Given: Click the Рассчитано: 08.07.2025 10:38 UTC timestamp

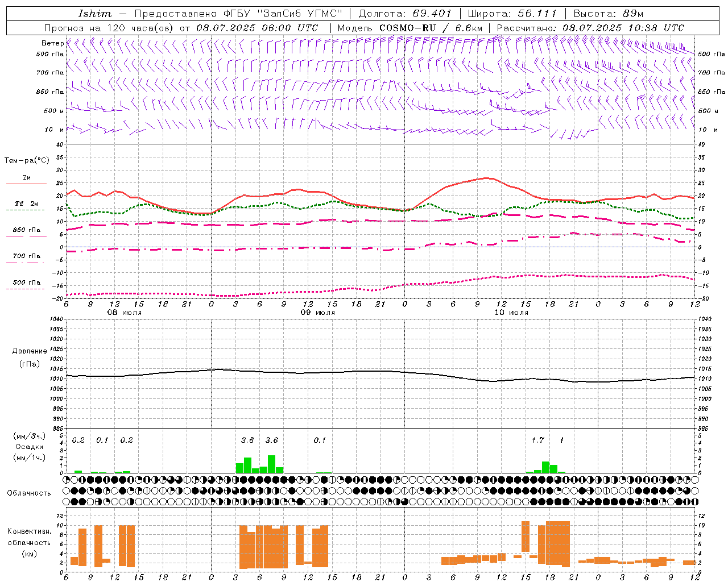Looking at the screenshot, I should pos(590,28).
